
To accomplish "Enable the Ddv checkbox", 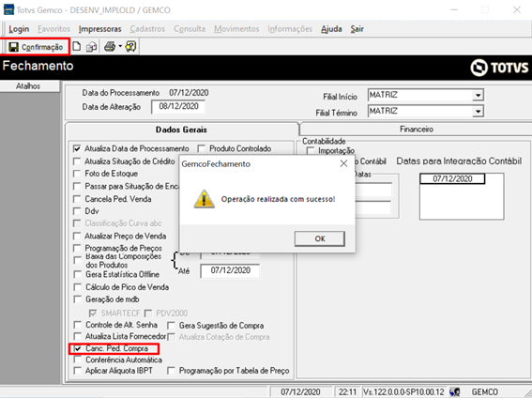I will 77,211.
